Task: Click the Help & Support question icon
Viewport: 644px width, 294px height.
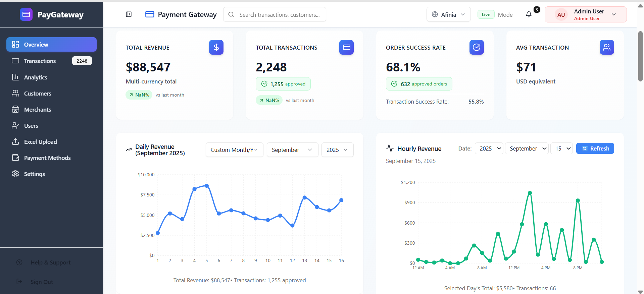Action: tap(19, 262)
